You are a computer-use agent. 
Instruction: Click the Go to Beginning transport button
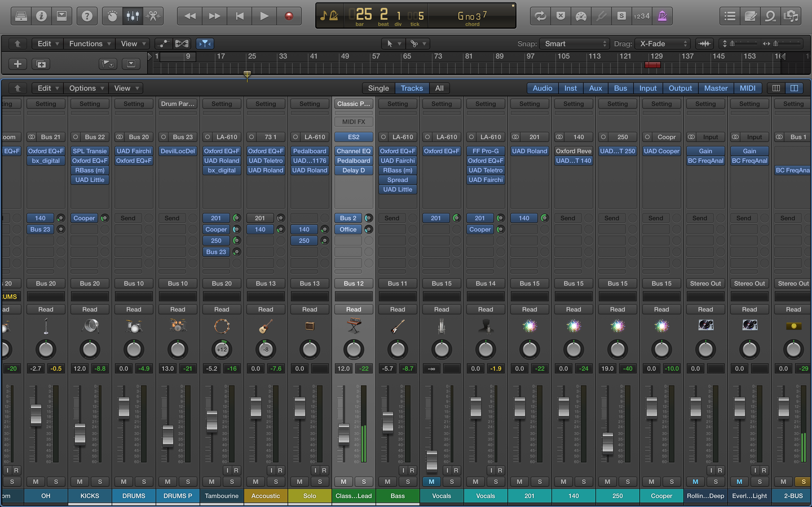[x=240, y=16]
